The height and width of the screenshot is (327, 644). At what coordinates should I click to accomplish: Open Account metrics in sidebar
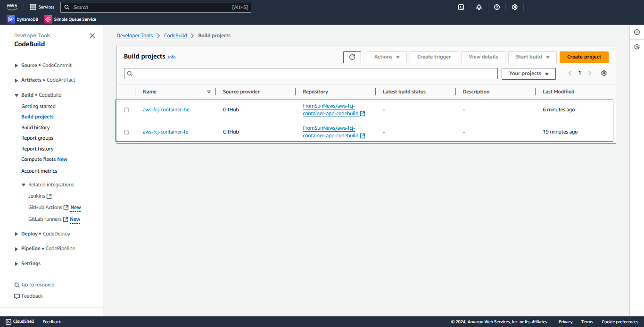tap(39, 171)
